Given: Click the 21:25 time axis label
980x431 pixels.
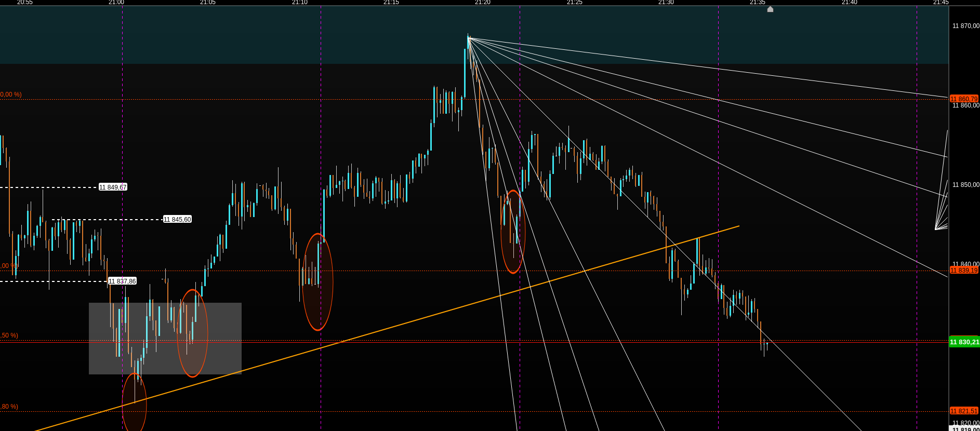Looking at the screenshot, I should pyautogui.click(x=575, y=3).
